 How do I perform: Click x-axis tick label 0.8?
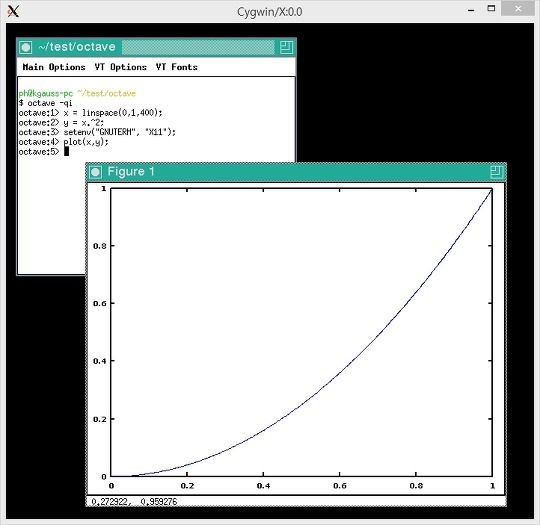[416, 486]
